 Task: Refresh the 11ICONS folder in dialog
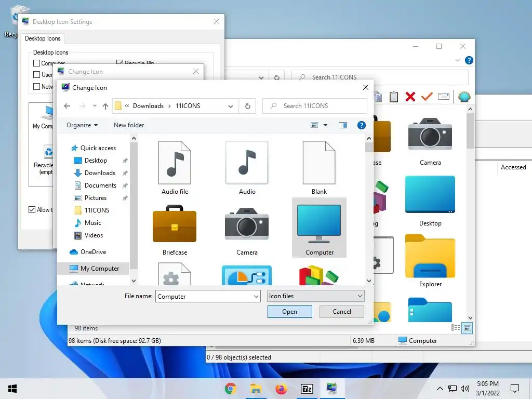coord(248,106)
